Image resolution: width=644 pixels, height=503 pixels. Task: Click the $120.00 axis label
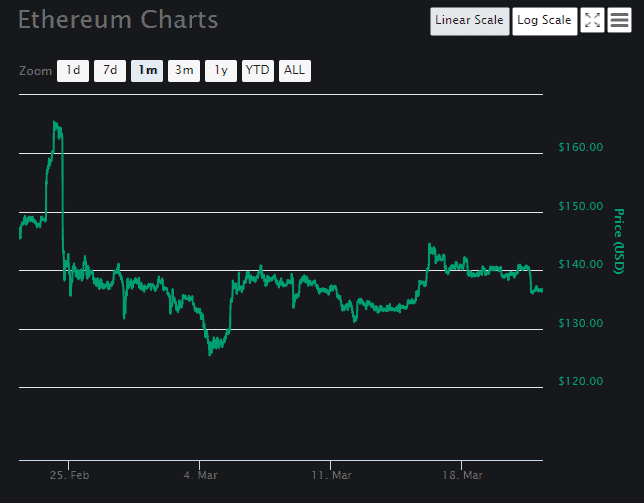(x=580, y=381)
